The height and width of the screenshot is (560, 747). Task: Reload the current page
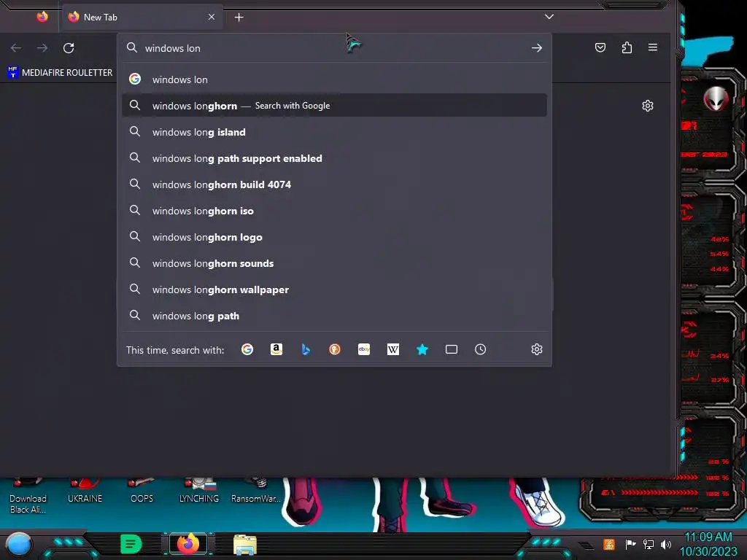[69, 47]
